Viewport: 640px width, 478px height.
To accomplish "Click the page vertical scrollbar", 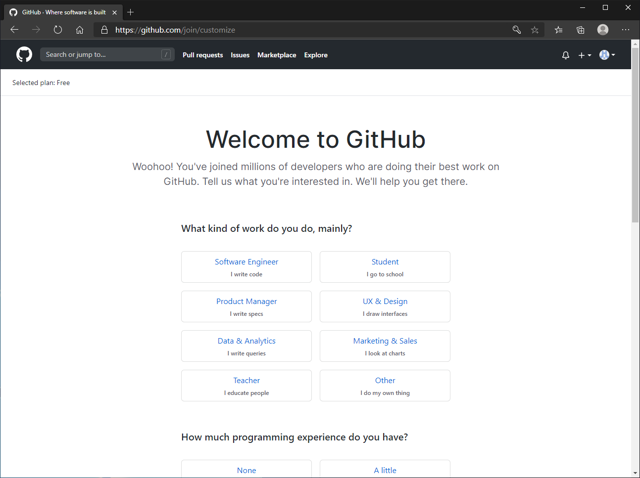I will pos(635,135).
